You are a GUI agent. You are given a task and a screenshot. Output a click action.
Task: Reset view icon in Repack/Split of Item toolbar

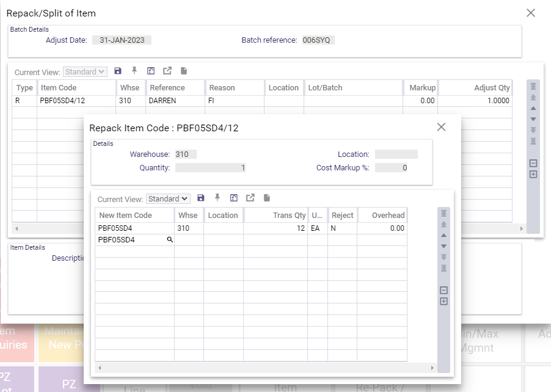151,71
